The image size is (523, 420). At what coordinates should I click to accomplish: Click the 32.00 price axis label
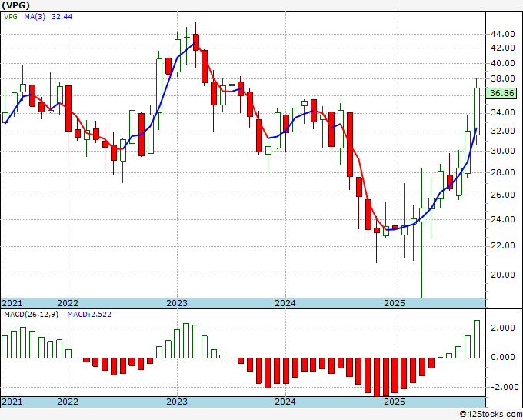click(x=503, y=131)
